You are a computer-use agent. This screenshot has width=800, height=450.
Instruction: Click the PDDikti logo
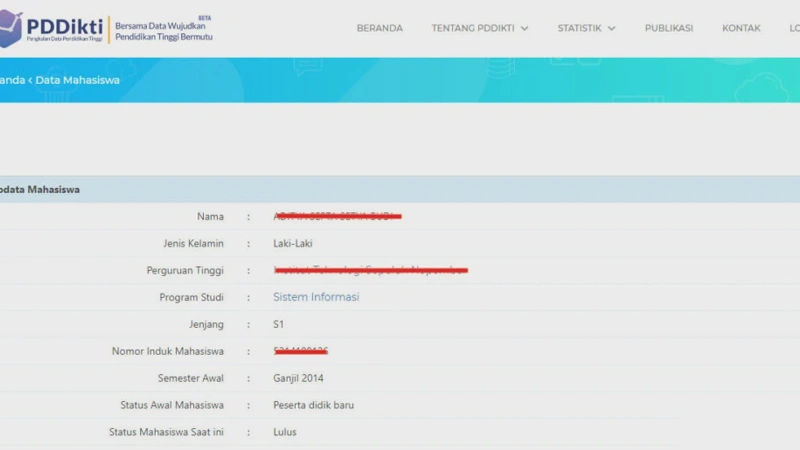click(51, 29)
